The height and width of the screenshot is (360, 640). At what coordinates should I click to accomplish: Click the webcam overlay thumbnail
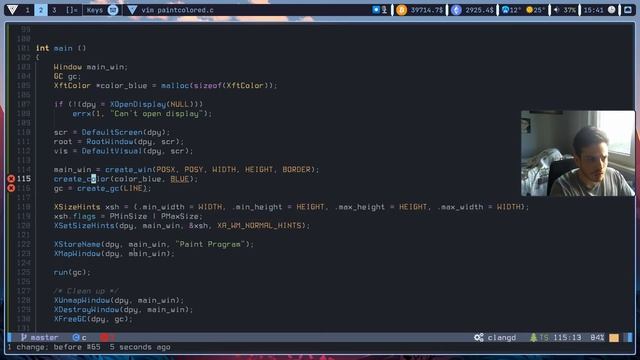[x=578, y=153]
